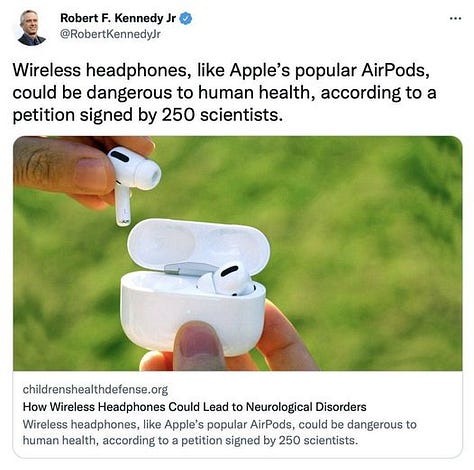This screenshot has height=470, width=474.
Task: Click the thumb holding the case in the photo
Action: pos(198,347)
